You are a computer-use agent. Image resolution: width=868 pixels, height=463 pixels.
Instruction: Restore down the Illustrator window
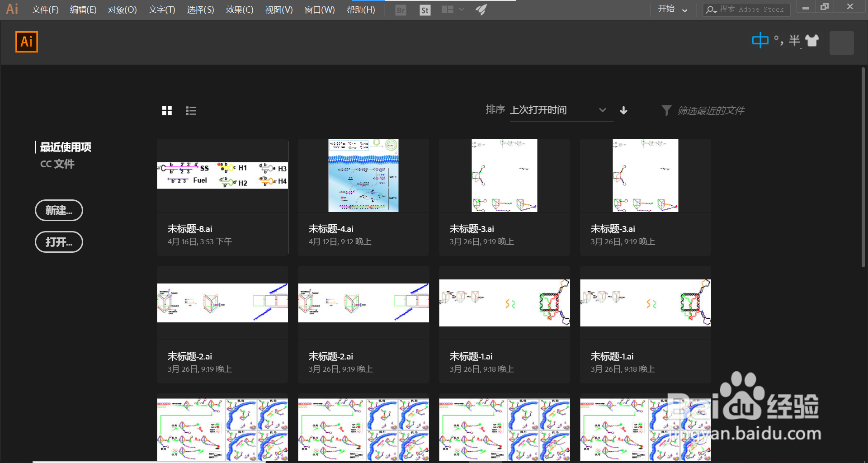pyautogui.click(x=825, y=7)
